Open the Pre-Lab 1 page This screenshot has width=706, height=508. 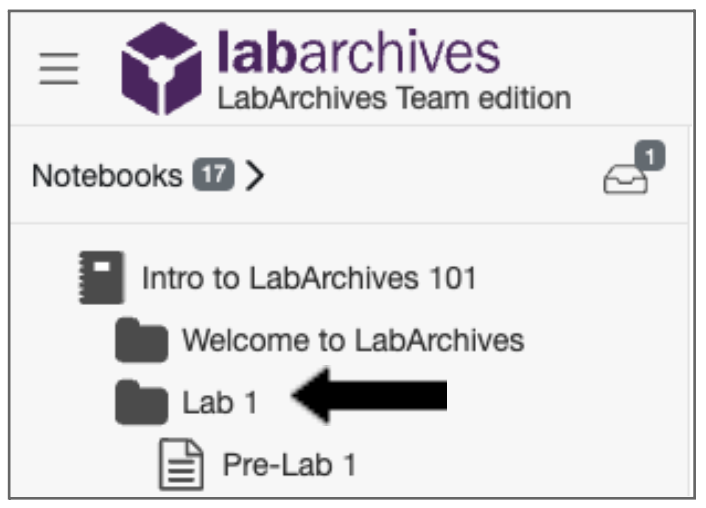[x=288, y=465]
